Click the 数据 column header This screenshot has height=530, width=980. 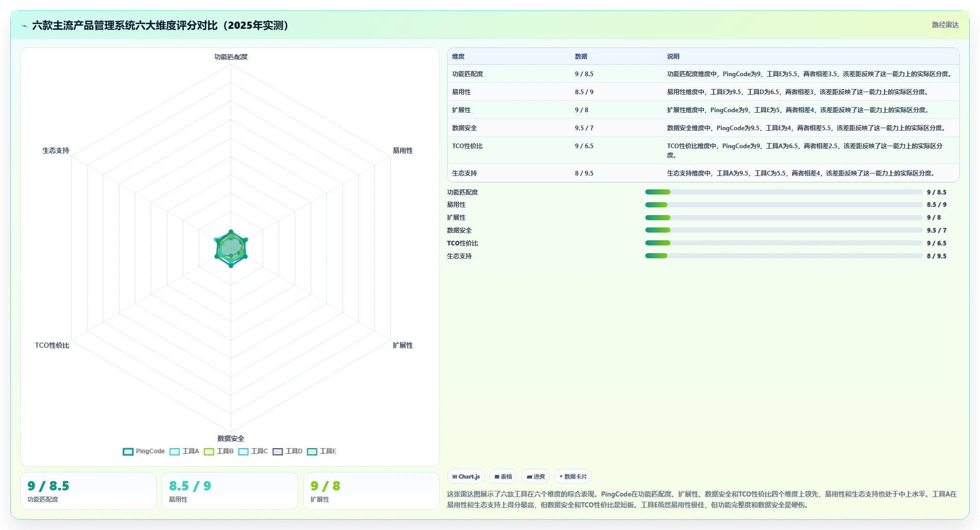coord(581,57)
